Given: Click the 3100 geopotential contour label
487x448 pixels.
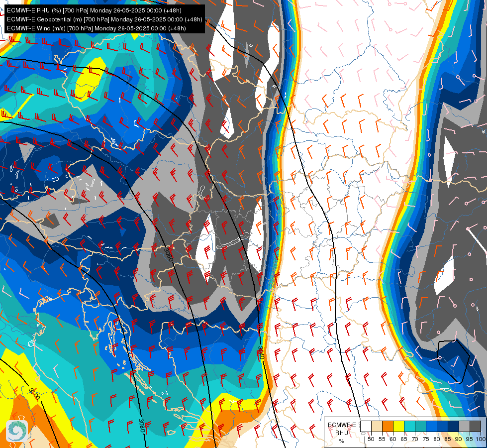Looking at the screenshot, I should 34,394.
